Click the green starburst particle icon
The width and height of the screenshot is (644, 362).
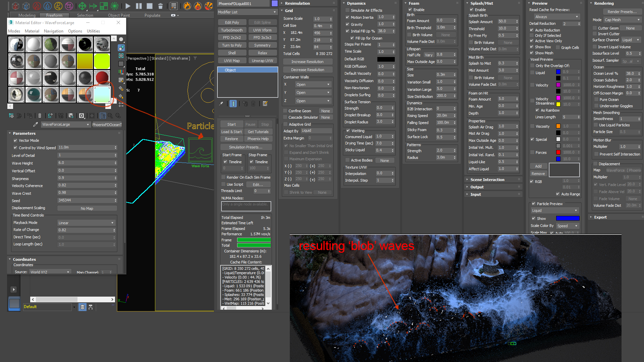tap(114, 6)
